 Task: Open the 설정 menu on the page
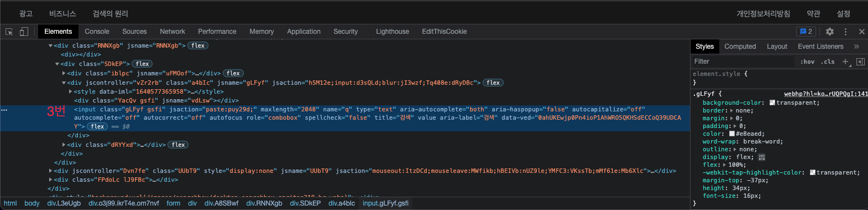coord(843,13)
